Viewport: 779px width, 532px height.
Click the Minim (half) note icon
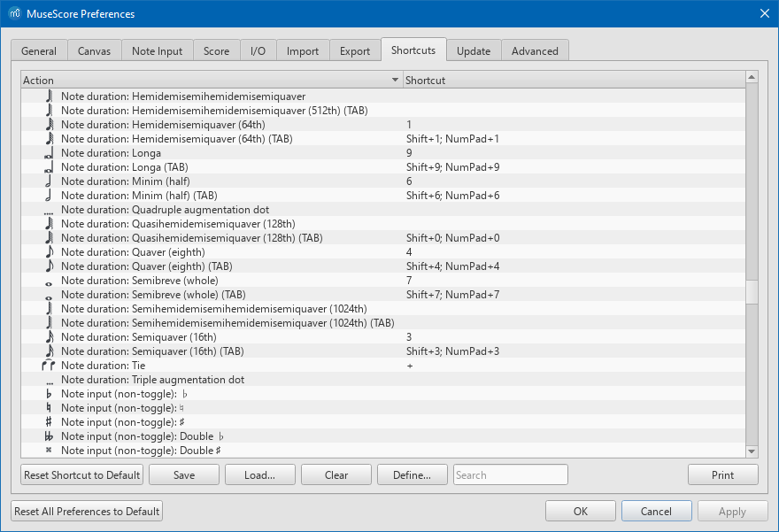pos(49,181)
